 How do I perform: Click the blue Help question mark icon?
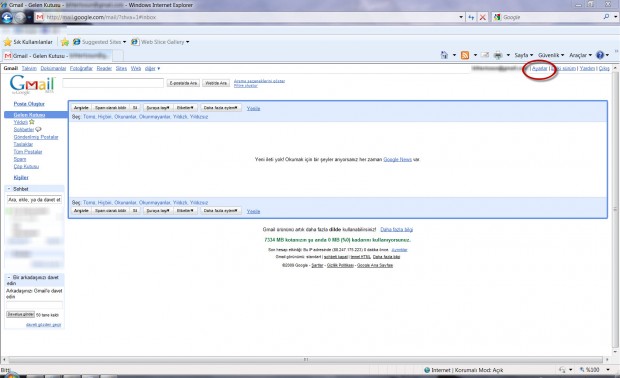(600, 55)
